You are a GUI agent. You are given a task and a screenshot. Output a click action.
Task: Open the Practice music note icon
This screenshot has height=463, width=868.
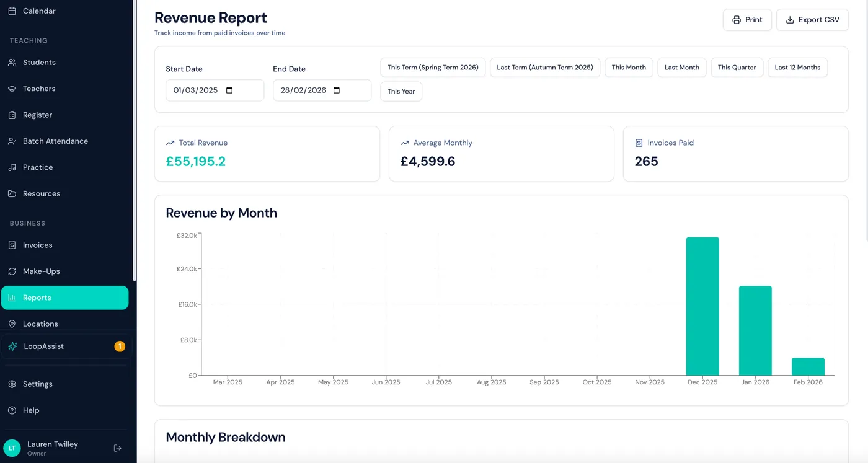pyautogui.click(x=12, y=167)
